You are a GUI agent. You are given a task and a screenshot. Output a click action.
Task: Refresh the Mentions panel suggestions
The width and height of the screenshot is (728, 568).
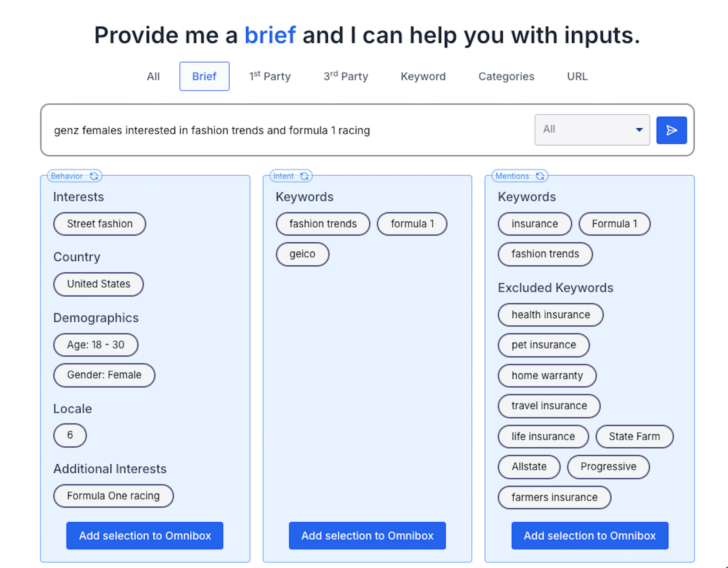point(540,176)
